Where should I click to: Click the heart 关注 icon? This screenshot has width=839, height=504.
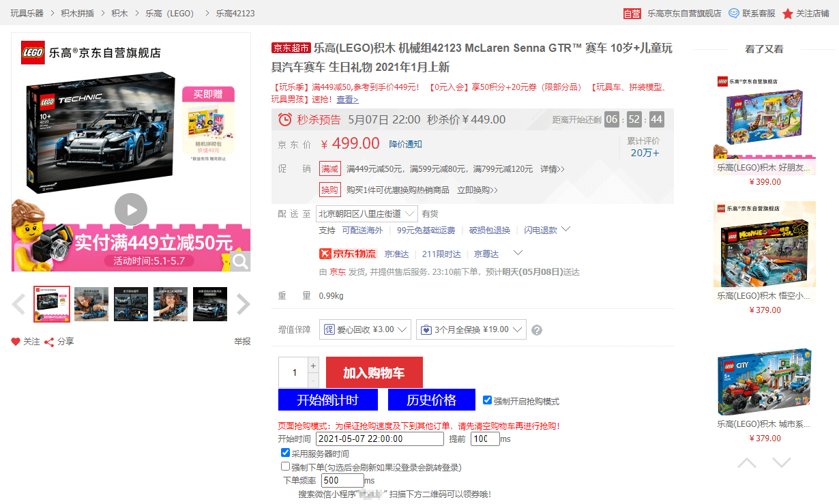tap(16, 342)
